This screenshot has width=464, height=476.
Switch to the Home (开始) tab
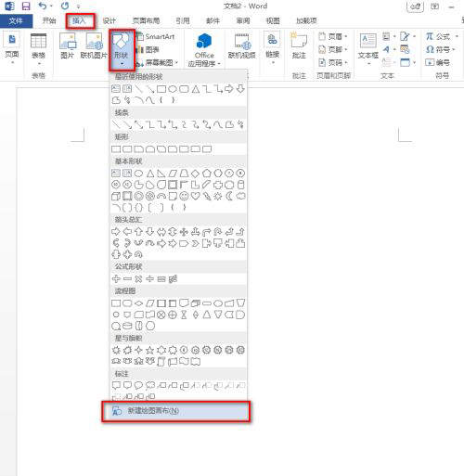[49, 20]
